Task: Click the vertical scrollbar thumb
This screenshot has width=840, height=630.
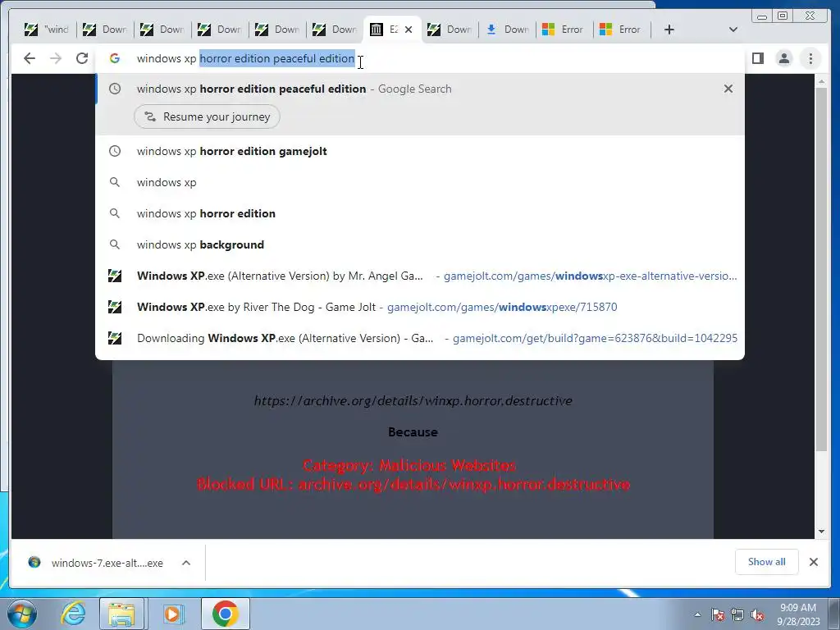Action: pos(821,269)
